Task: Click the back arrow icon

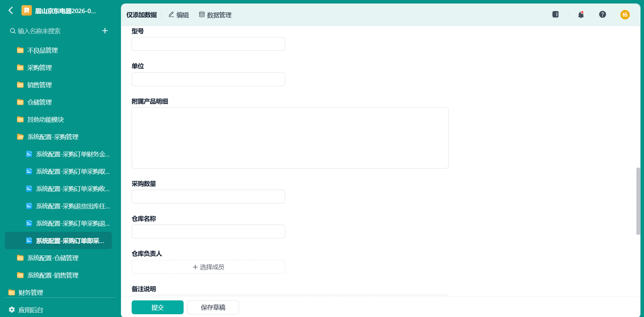Action: click(11, 11)
